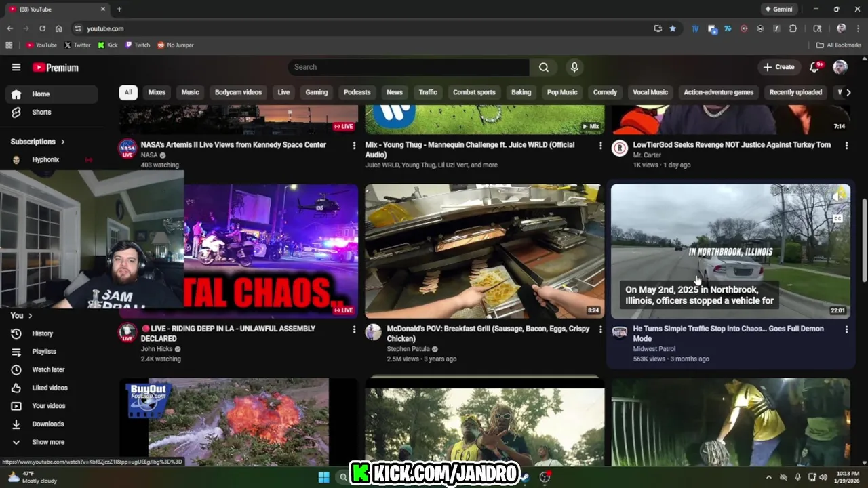Select the Bodycam videos filter chip

click(x=238, y=92)
